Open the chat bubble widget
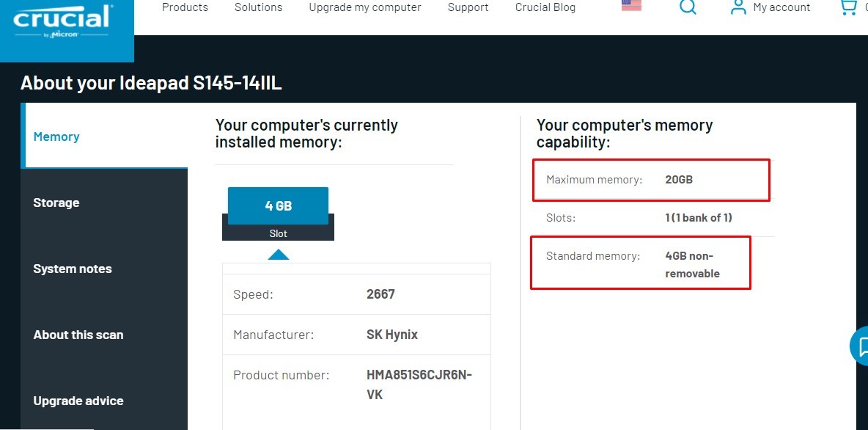 click(x=860, y=346)
